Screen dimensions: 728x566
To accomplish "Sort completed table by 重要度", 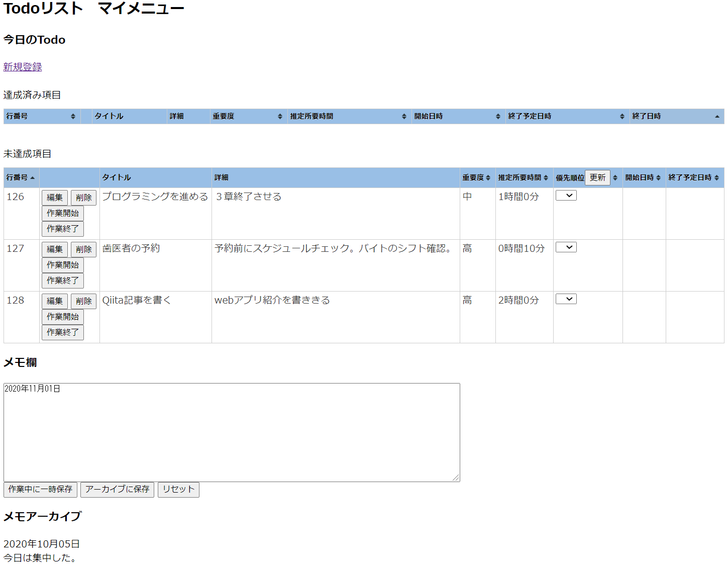I will pyautogui.click(x=248, y=116).
